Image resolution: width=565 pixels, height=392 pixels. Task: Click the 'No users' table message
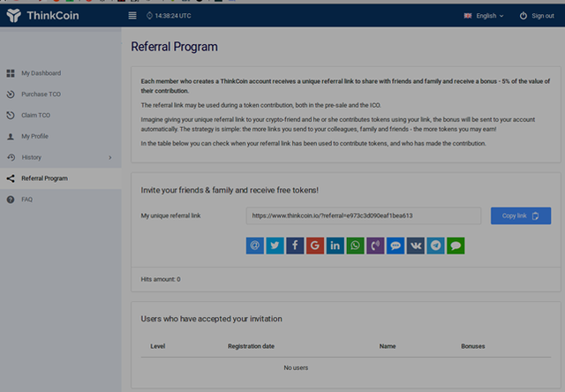[296, 368]
